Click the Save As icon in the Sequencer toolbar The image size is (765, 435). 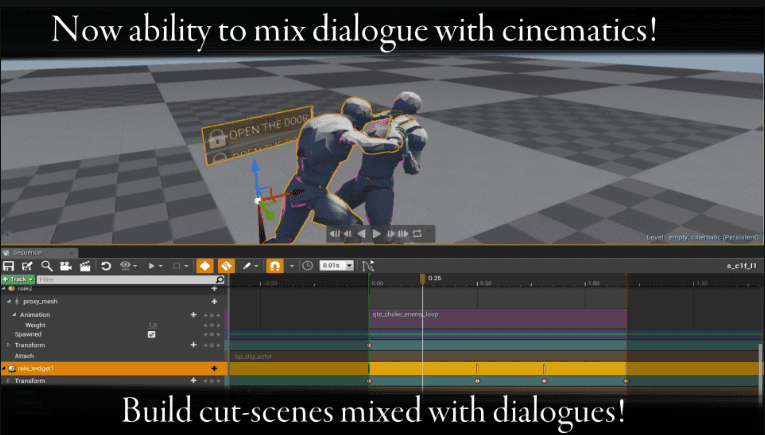pyautogui.click(x=27, y=266)
